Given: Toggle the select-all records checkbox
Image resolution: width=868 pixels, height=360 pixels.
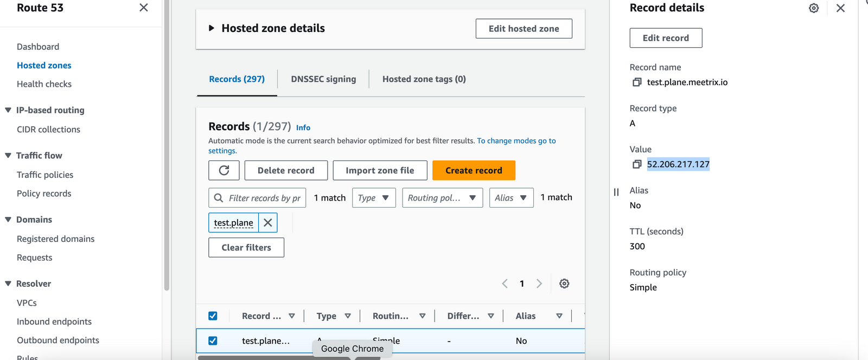Looking at the screenshot, I should (x=213, y=316).
